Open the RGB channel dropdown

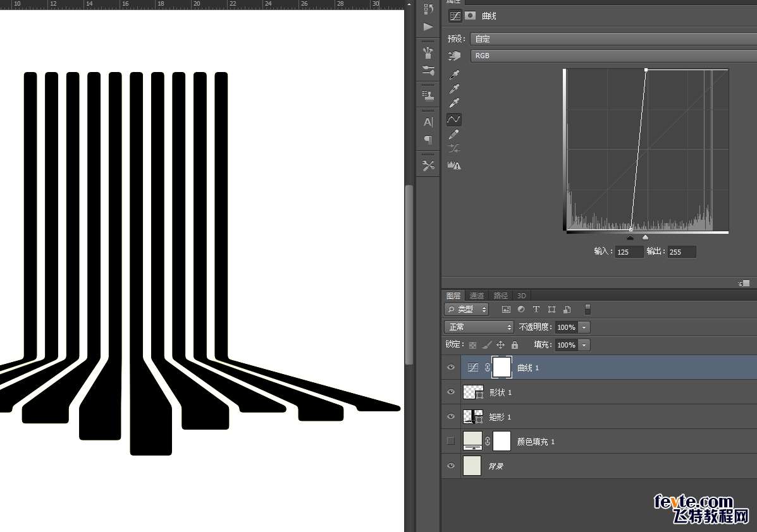(x=612, y=56)
